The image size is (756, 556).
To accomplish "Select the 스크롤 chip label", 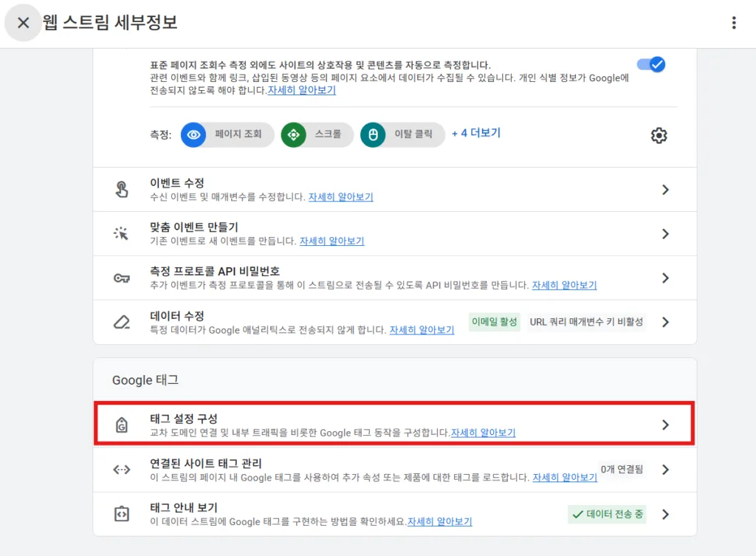I will [x=328, y=134].
